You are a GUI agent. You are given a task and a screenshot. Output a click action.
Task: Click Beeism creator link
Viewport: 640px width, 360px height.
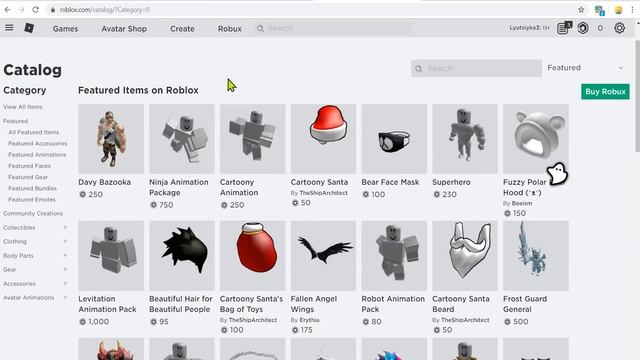pos(522,203)
